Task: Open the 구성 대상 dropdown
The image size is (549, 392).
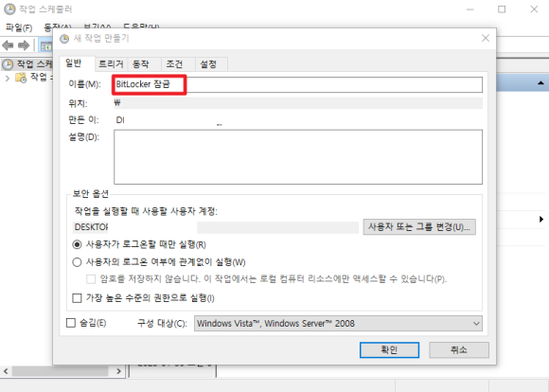Action: pyautogui.click(x=338, y=323)
